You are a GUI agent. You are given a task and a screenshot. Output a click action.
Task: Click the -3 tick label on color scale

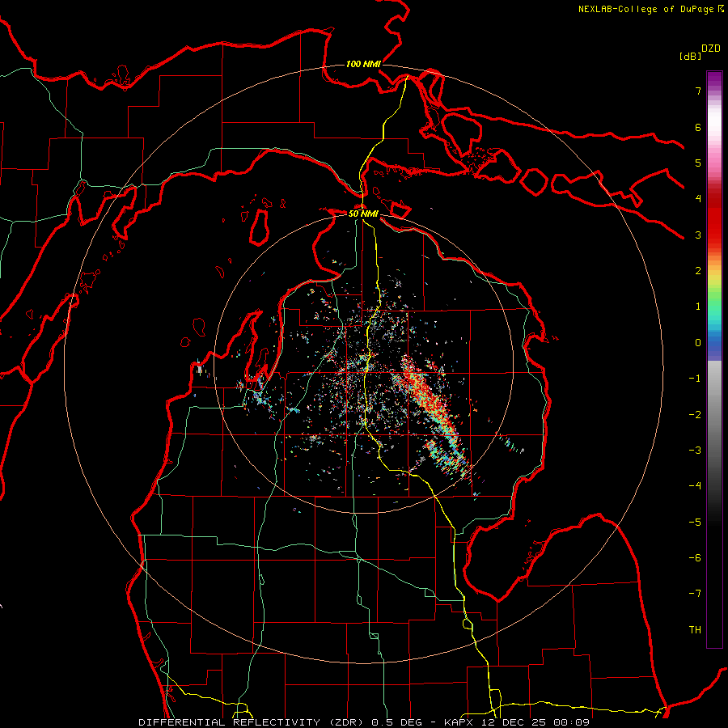point(695,451)
